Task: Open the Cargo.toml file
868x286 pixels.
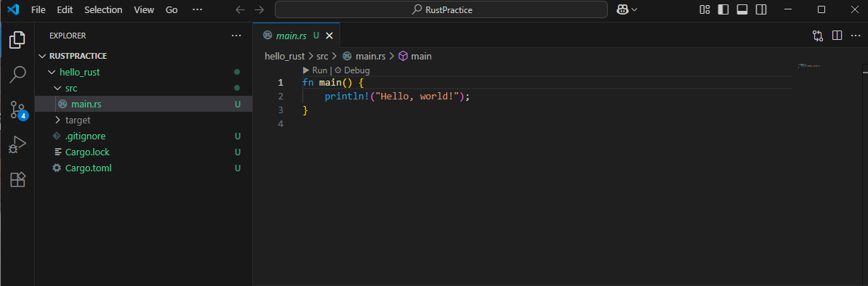Action: tap(143, 168)
